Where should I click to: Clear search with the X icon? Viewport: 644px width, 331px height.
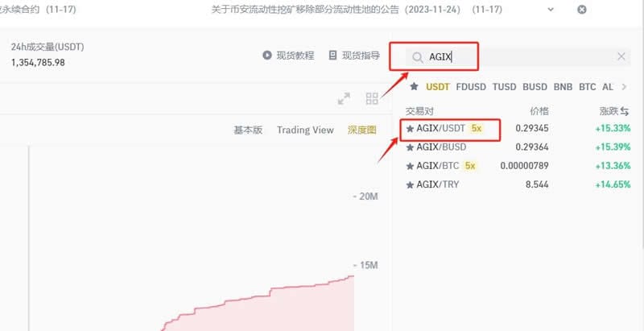621,56
